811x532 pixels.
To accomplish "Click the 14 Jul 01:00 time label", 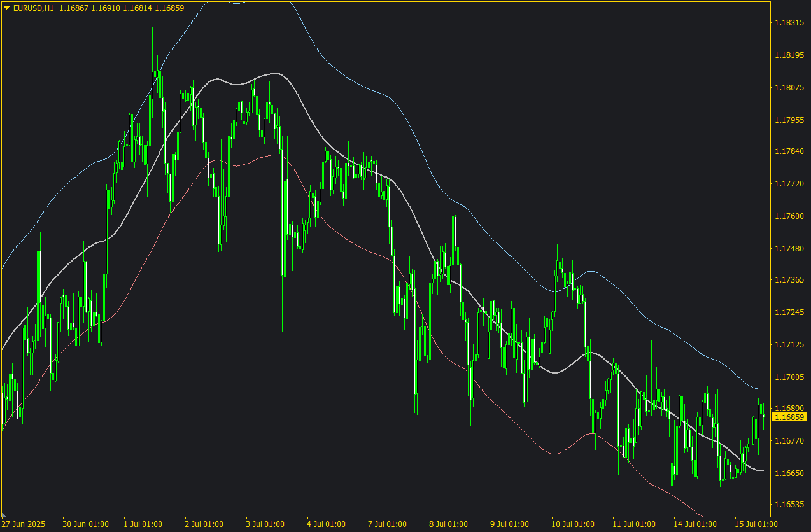I will pos(695,524).
